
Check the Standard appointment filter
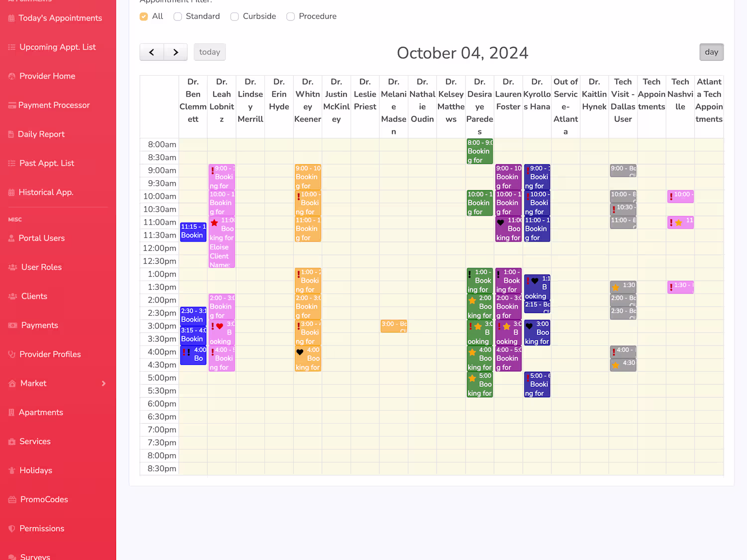click(x=178, y=16)
